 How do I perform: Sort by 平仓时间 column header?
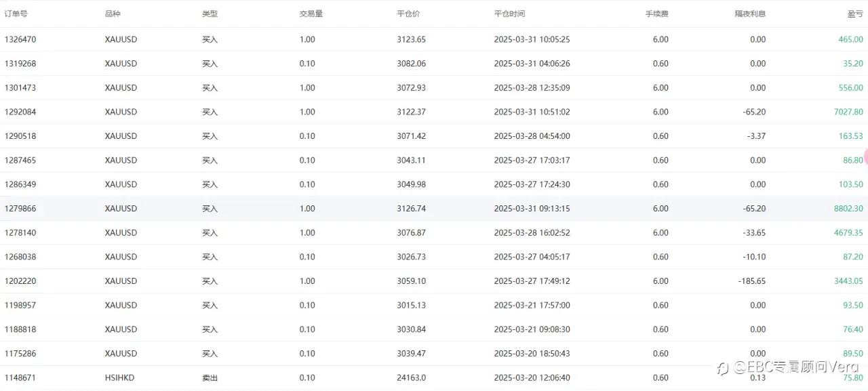tap(509, 14)
